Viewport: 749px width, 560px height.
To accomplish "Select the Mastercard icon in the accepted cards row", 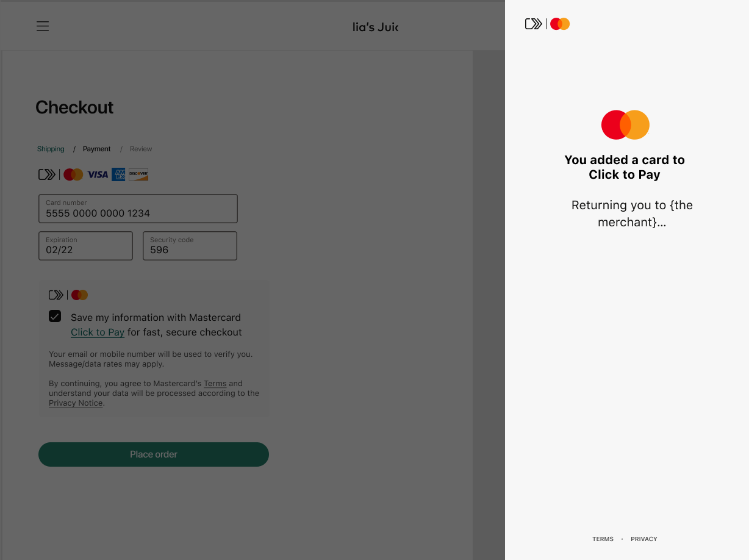I will (x=73, y=174).
